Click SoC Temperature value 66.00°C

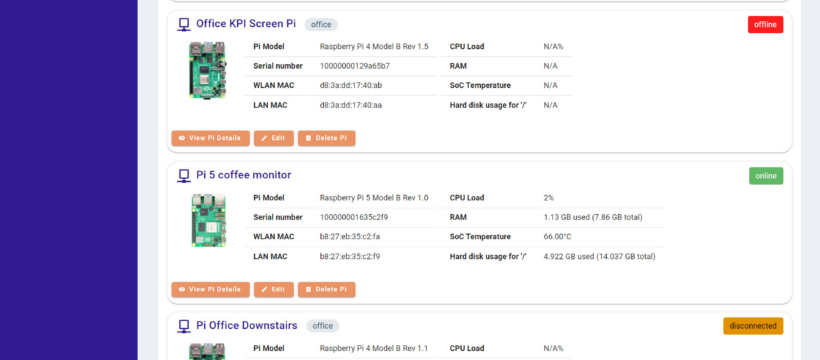pyautogui.click(x=557, y=237)
